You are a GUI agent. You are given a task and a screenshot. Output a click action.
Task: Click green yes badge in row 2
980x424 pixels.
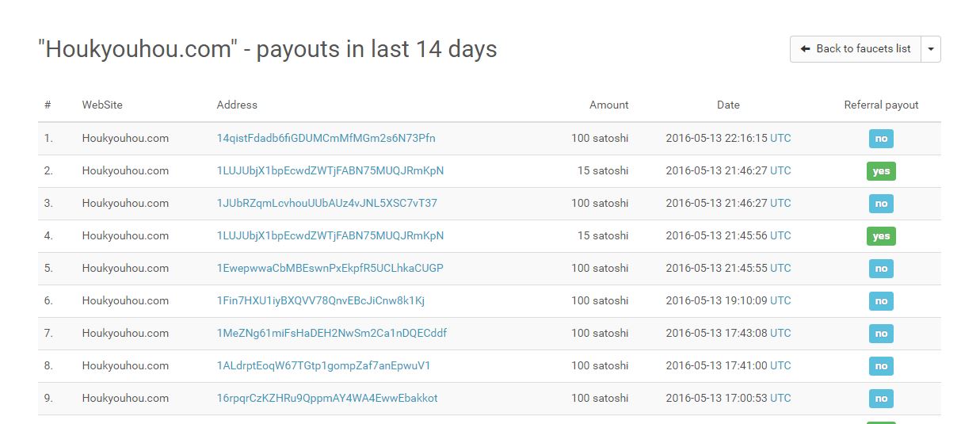[881, 171]
